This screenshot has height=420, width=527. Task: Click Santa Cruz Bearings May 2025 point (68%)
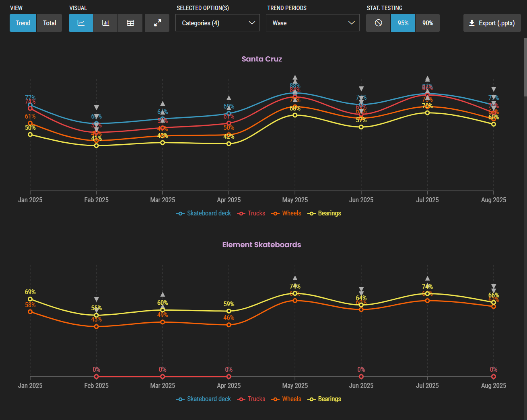(295, 115)
